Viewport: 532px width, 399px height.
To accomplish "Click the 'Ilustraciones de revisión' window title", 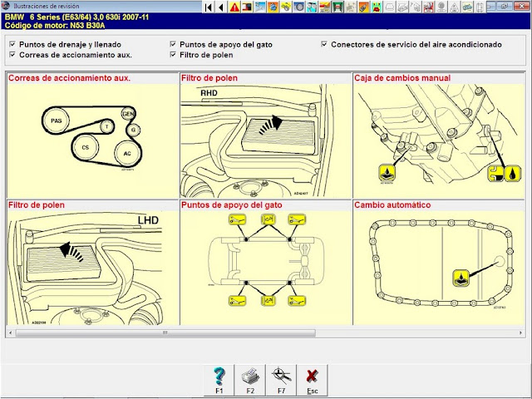I will 47,6.
